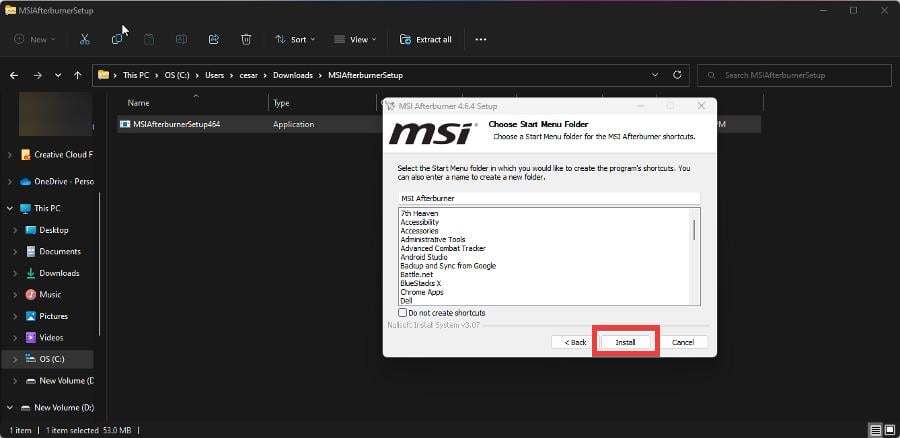Click the MSIAfterburnerSetup464 application icon
This screenshot has height=438, width=900.
(125, 124)
